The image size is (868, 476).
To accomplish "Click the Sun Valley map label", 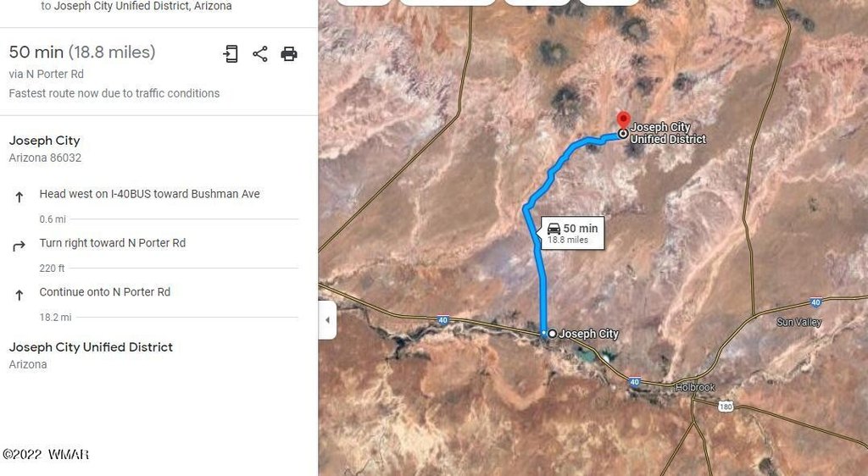I will (798, 323).
